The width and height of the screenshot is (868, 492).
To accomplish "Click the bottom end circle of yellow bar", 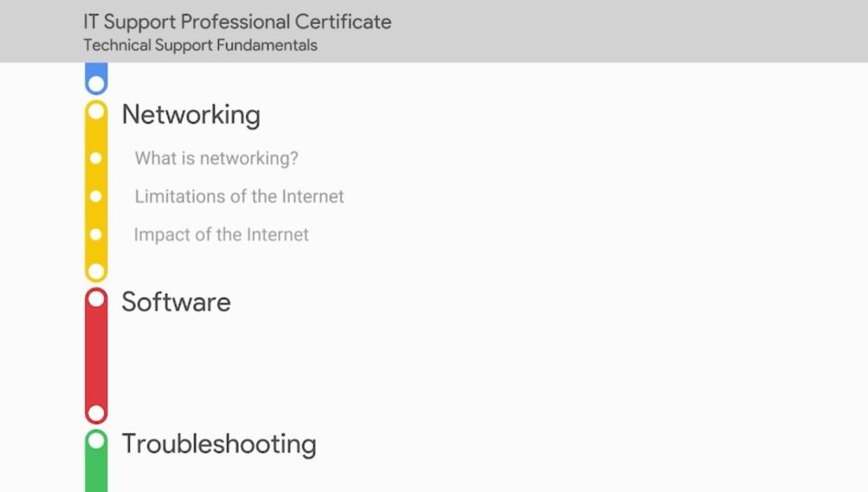I will [x=96, y=270].
